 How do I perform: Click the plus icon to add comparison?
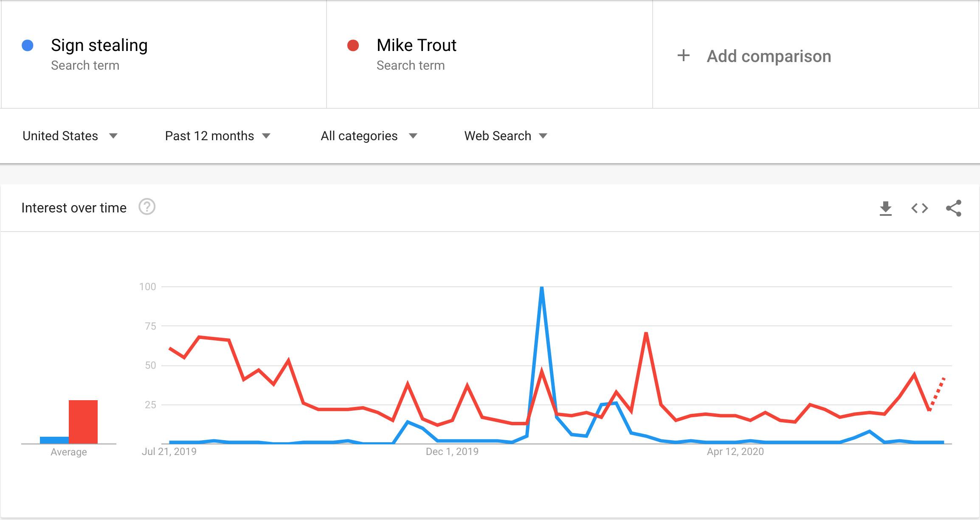683,56
